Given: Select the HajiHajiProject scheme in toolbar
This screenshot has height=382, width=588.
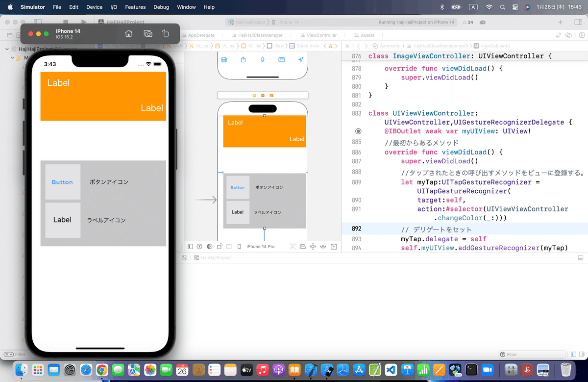Looking at the screenshot, I should pyautogui.click(x=247, y=22).
